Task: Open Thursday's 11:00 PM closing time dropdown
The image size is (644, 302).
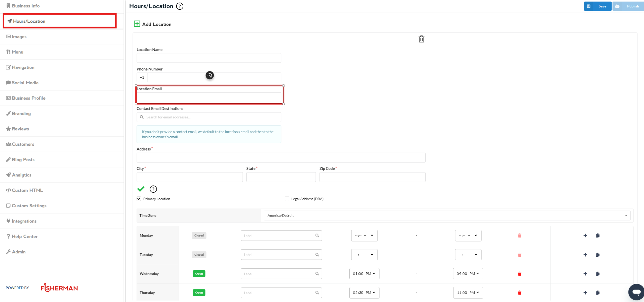Action: click(x=468, y=293)
